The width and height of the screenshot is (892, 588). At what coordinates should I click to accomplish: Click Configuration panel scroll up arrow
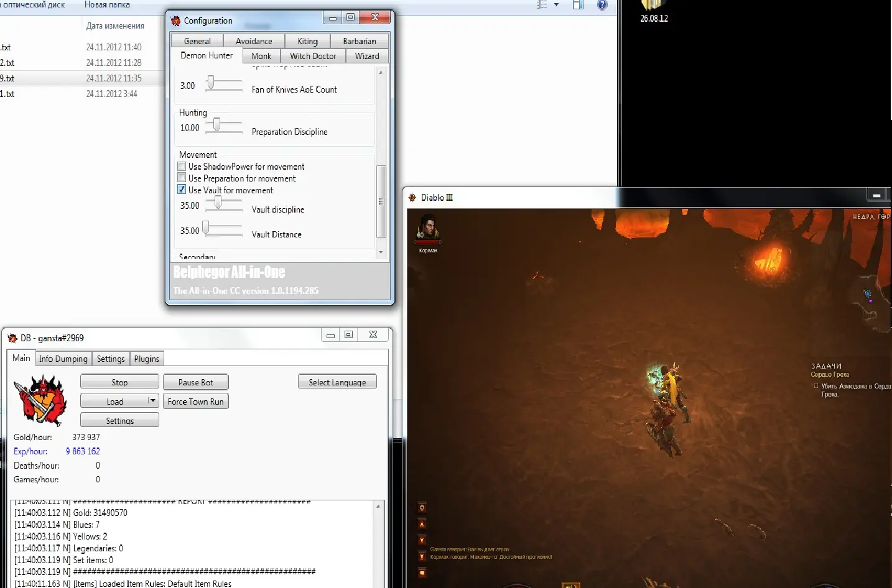[381, 73]
